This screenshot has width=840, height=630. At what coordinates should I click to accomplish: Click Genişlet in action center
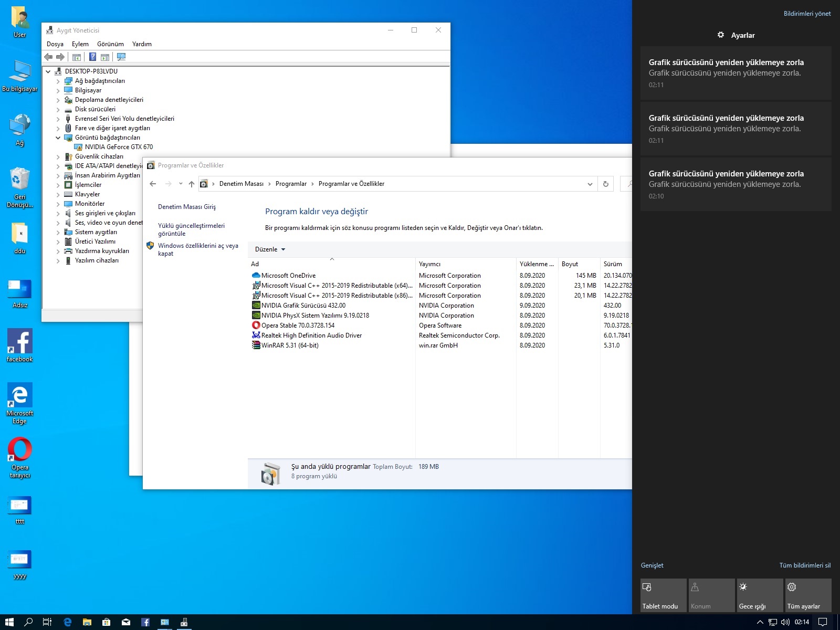click(x=652, y=565)
